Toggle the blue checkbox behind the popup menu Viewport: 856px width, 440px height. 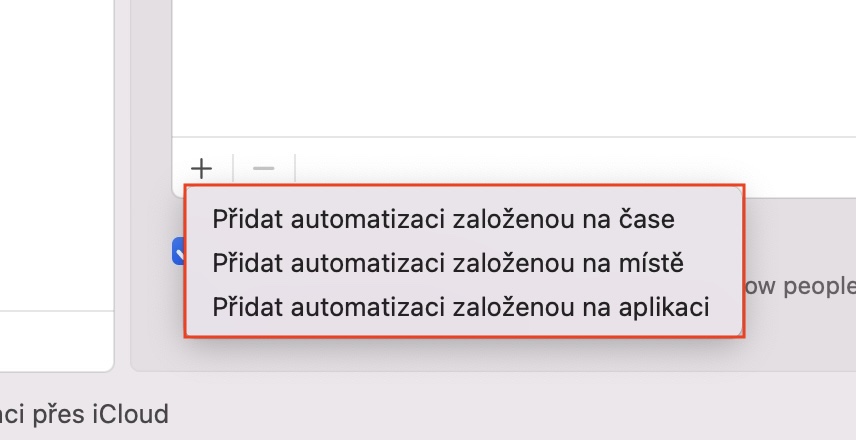tap(178, 250)
